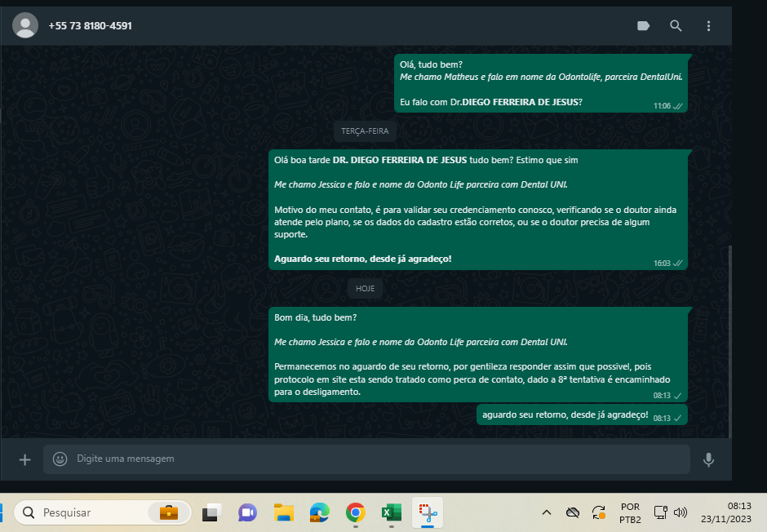This screenshot has height=532, width=767.
Task: Launch the purple video chat app
Action: tap(247, 512)
